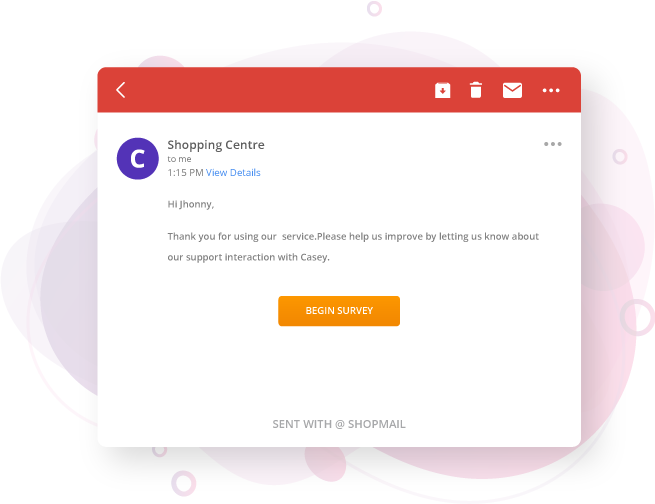Image resolution: width=655 pixels, height=504 pixels.
Task: Click an empty area of the red header bar
Action: click(x=276, y=90)
